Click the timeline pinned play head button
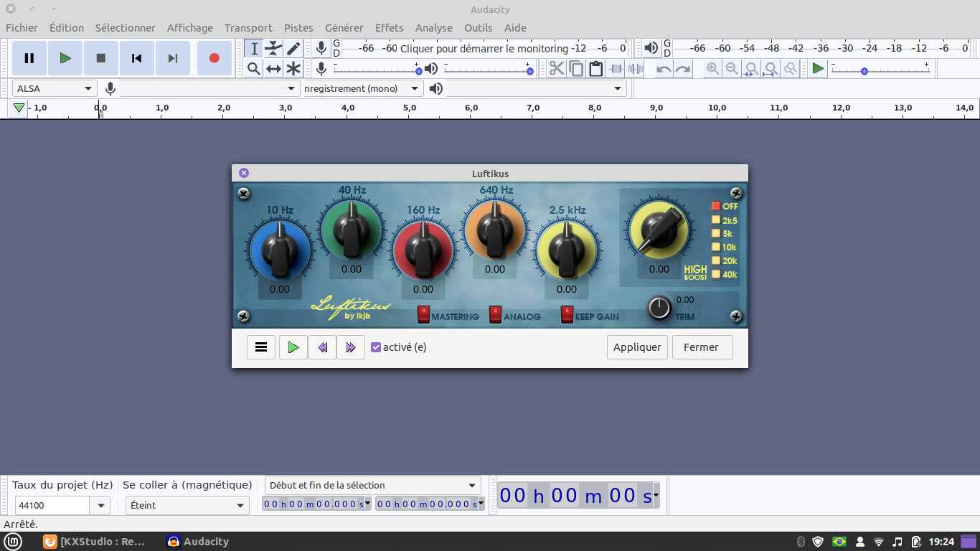This screenshot has height=551, width=980. [x=19, y=108]
